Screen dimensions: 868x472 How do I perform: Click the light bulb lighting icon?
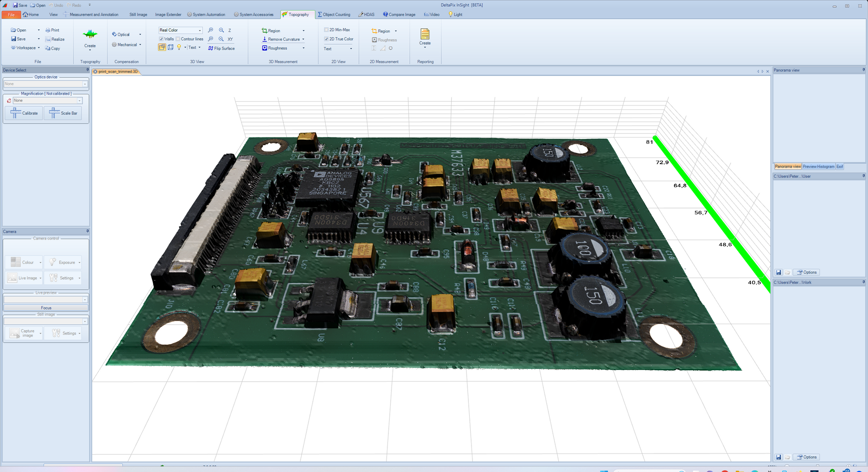tap(179, 47)
